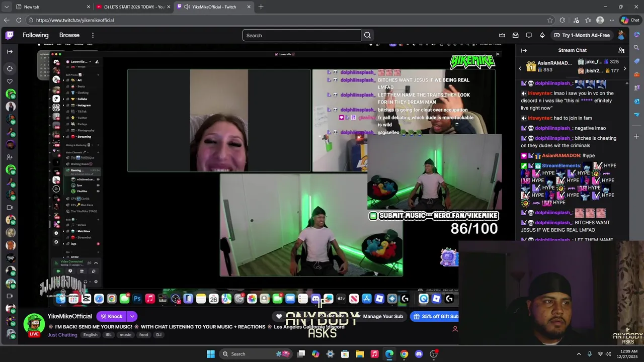Click the Twitch search input field
The image size is (644, 362).
302,35
